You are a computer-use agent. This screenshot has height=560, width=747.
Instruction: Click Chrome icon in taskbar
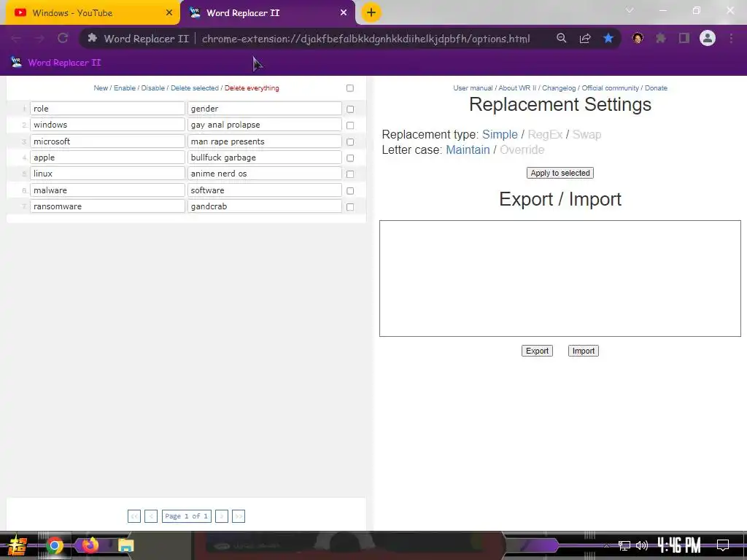click(x=55, y=545)
